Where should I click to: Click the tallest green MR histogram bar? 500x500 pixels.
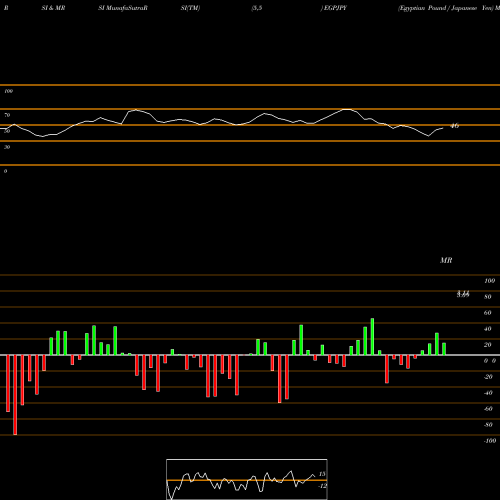[372, 337]
